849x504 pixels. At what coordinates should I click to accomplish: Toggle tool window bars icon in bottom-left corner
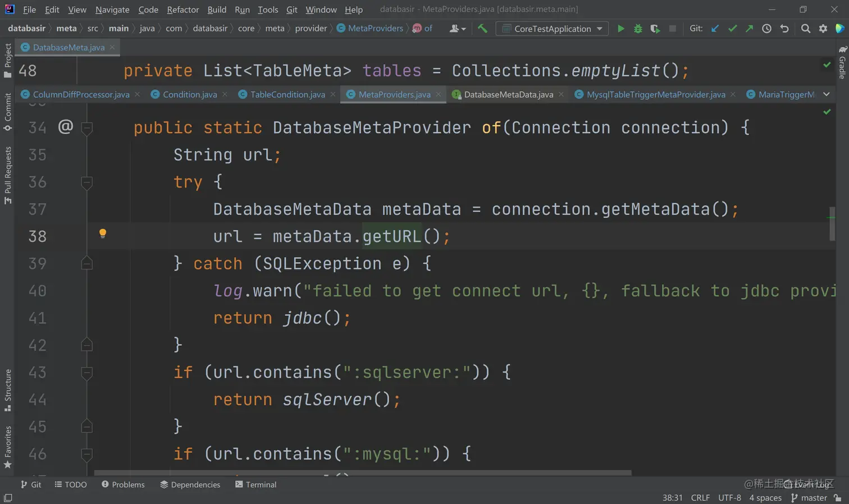pyautogui.click(x=8, y=498)
